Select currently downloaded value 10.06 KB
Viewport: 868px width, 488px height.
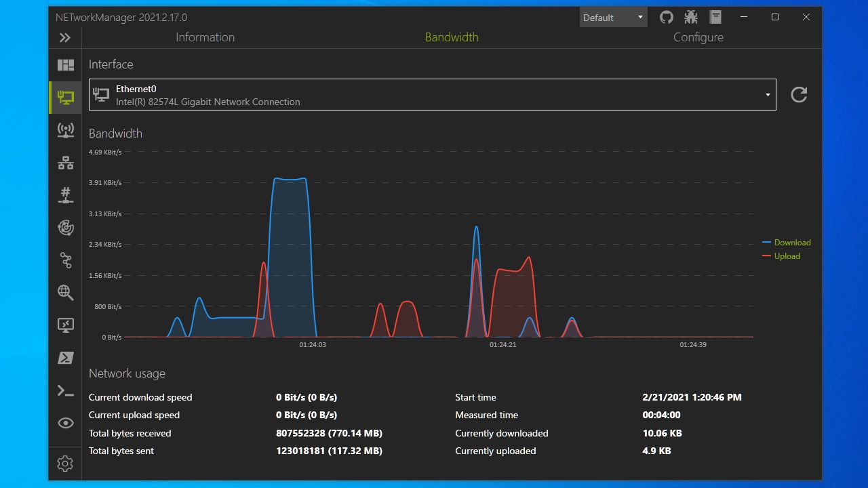pos(662,433)
